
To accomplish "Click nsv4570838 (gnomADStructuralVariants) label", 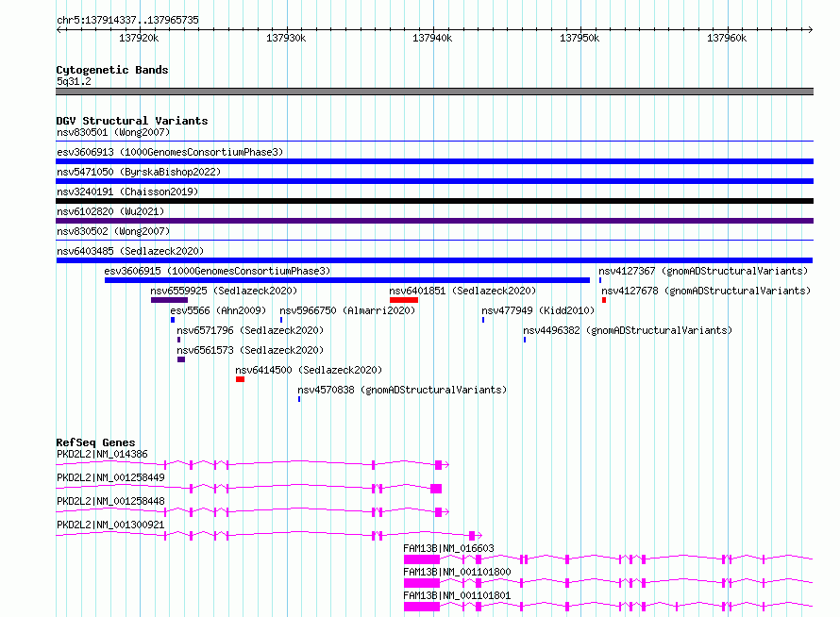I will (402, 390).
